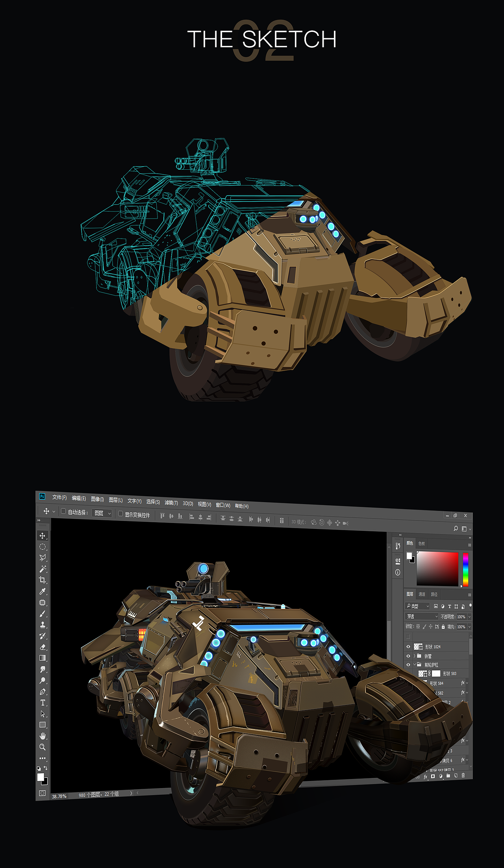The image size is (504, 868).
Task: Open the 类型 layer filter dropdown
Action: (418, 606)
